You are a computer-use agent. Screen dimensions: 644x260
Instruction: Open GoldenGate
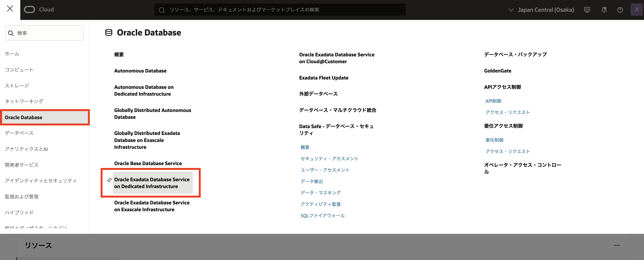[x=497, y=71]
